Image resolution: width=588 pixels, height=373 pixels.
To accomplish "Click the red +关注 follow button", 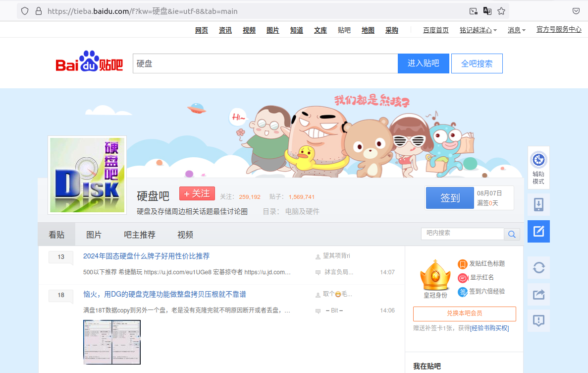I will [x=197, y=194].
